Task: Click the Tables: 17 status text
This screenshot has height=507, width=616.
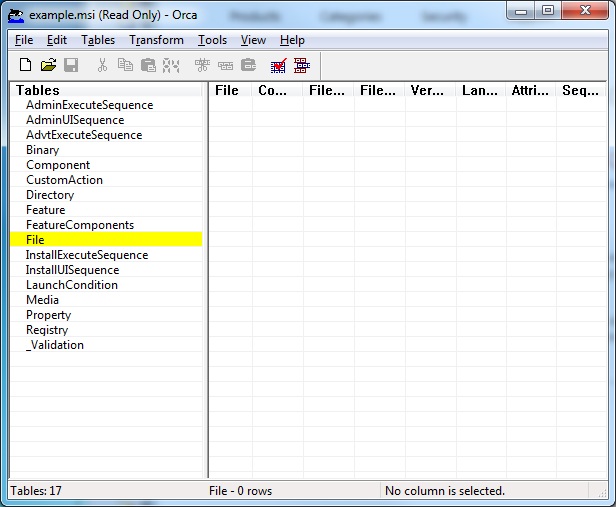Action: tap(36, 491)
